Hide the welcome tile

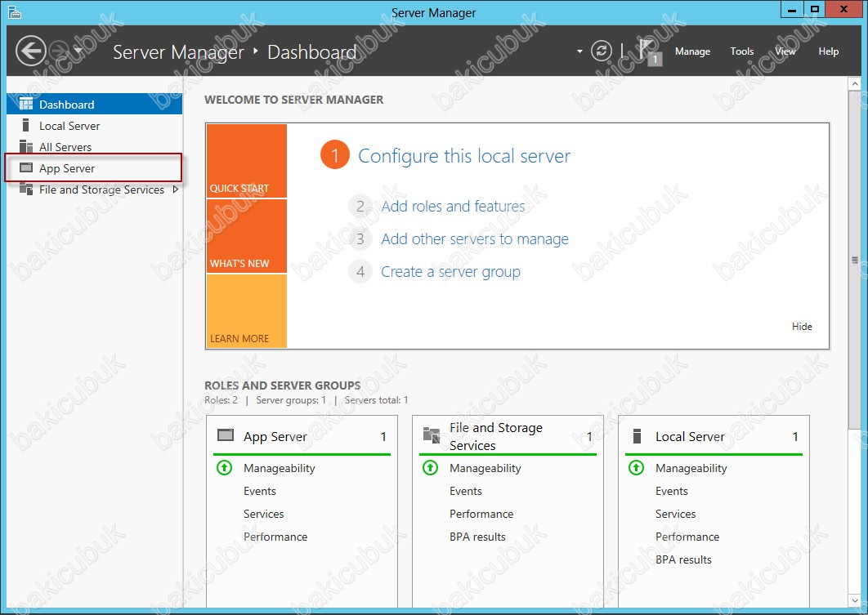pyautogui.click(x=802, y=327)
